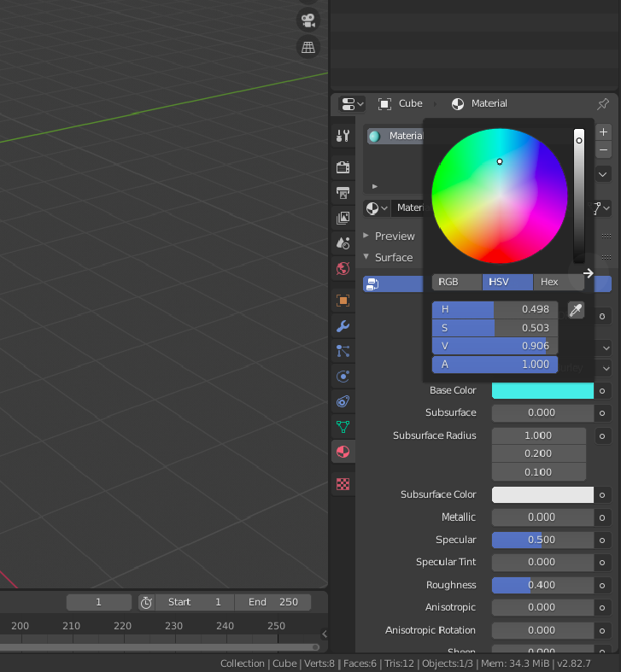Switch viewport to orthographic grid view

click(x=308, y=47)
